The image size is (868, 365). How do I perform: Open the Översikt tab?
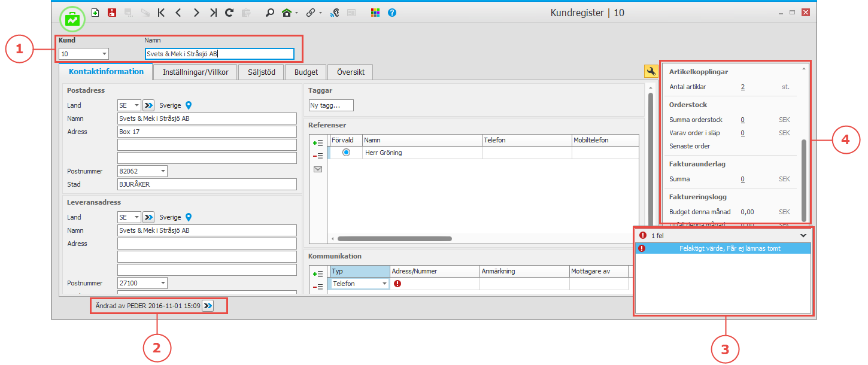[x=350, y=72]
